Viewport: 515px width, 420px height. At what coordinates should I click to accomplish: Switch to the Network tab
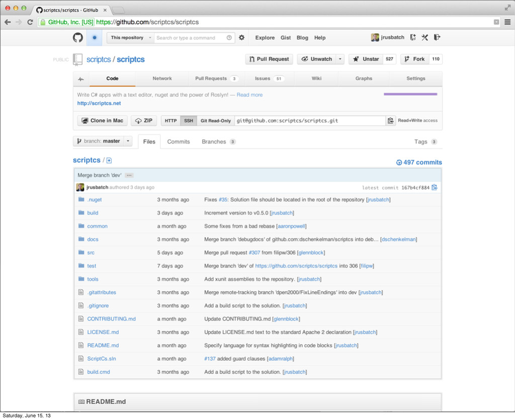(162, 78)
